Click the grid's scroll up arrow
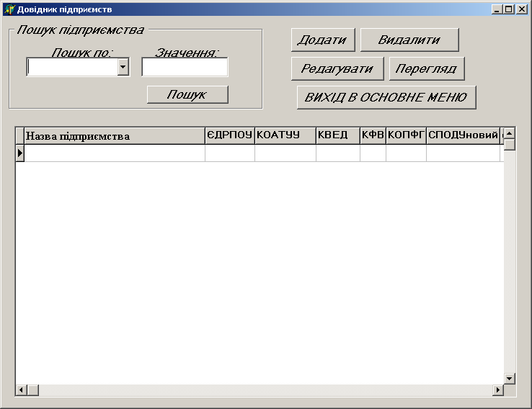The width and height of the screenshot is (532, 409). (x=510, y=133)
